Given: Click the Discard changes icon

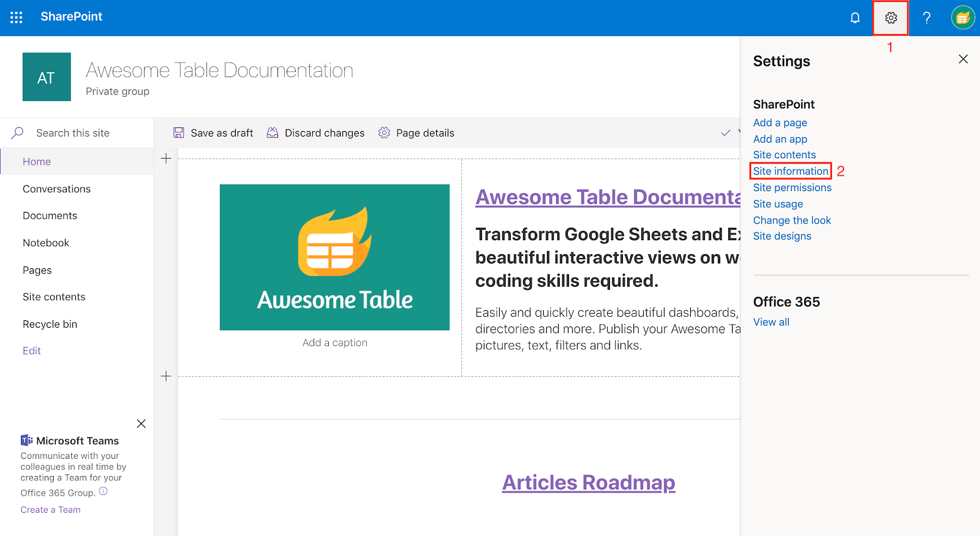Looking at the screenshot, I should [273, 133].
